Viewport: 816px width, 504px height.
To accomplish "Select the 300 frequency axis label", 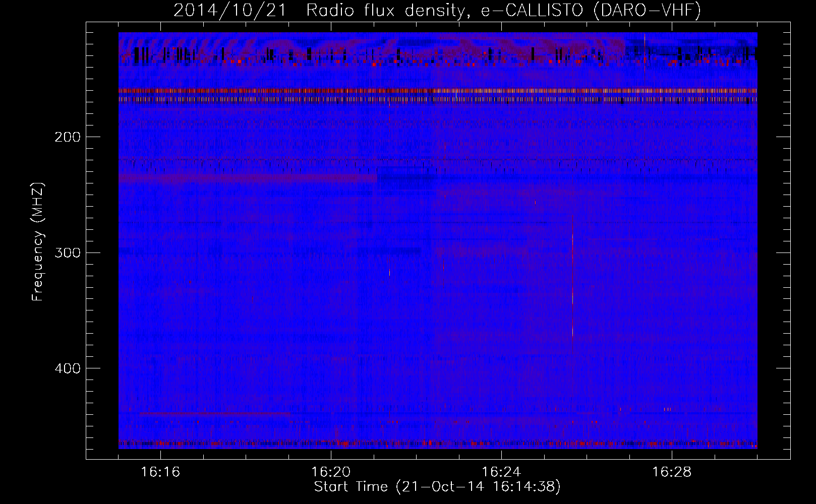I will coord(67,253).
